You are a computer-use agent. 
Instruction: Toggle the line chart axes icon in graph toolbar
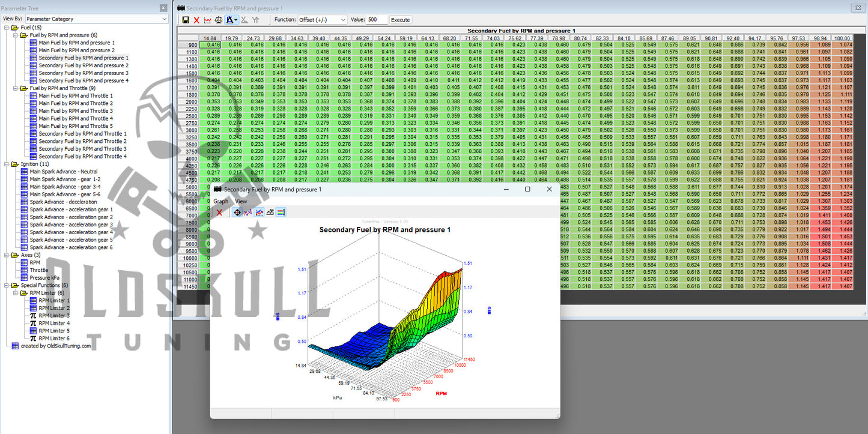259,212
